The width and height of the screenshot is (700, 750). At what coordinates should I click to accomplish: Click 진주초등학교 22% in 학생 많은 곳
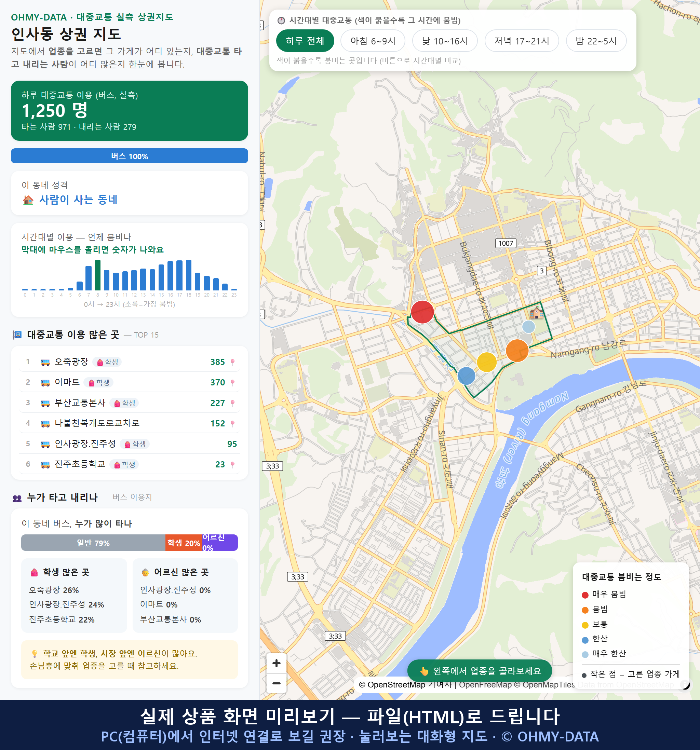(x=62, y=619)
